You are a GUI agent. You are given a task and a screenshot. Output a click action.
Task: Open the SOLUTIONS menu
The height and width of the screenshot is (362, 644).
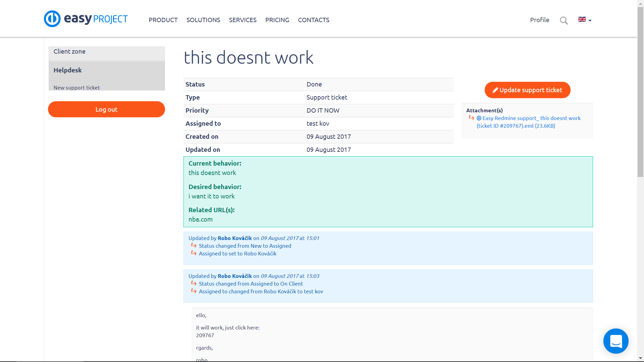click(x=203, y=20)
